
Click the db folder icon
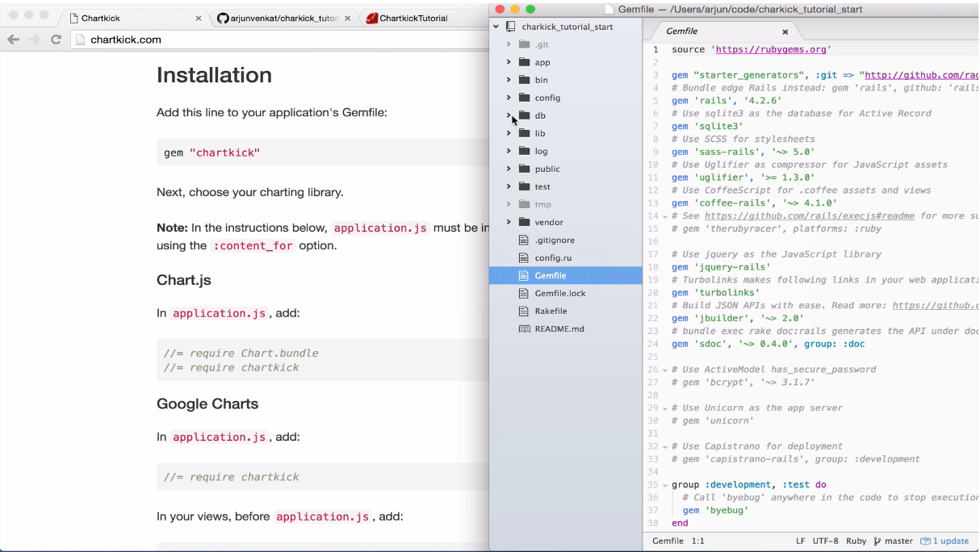click(x=524, y=115)
